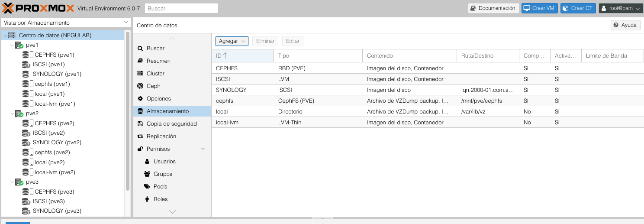Image resolution: width=644 pixels, height=224 pixels.
Task: Click the Opciones gear icon
Action: pyautogui.click(x=140, y=98)
